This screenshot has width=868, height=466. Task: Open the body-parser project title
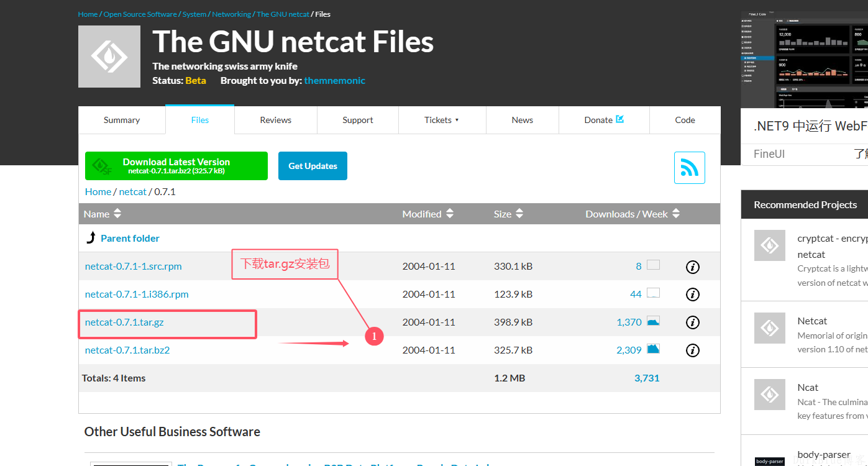(x=824, y=455)
